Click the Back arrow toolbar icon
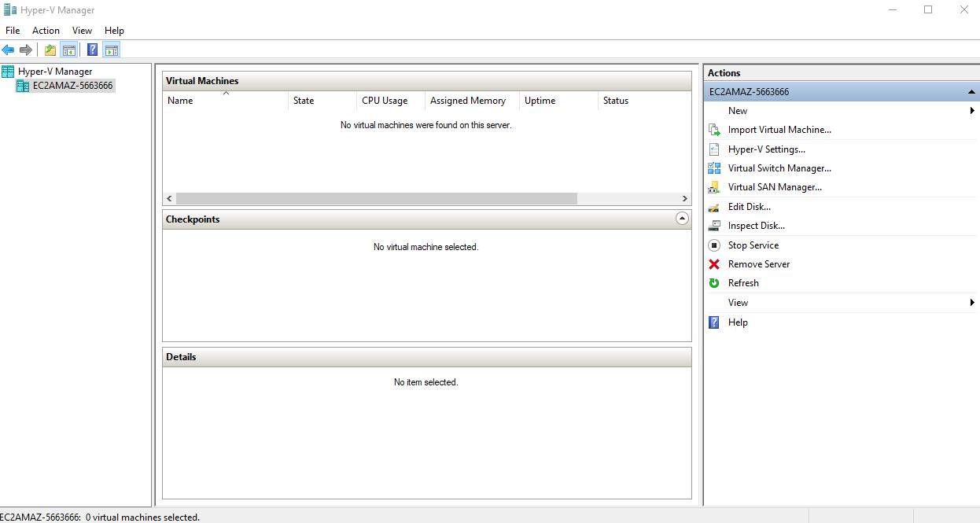Viewport: 980px width, 523px height. click(8, 50)
